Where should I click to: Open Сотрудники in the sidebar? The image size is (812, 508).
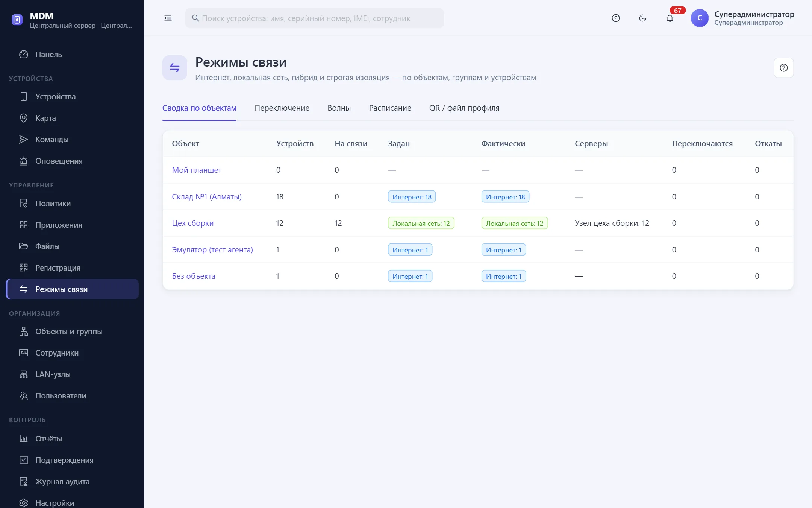click(72, 353)
